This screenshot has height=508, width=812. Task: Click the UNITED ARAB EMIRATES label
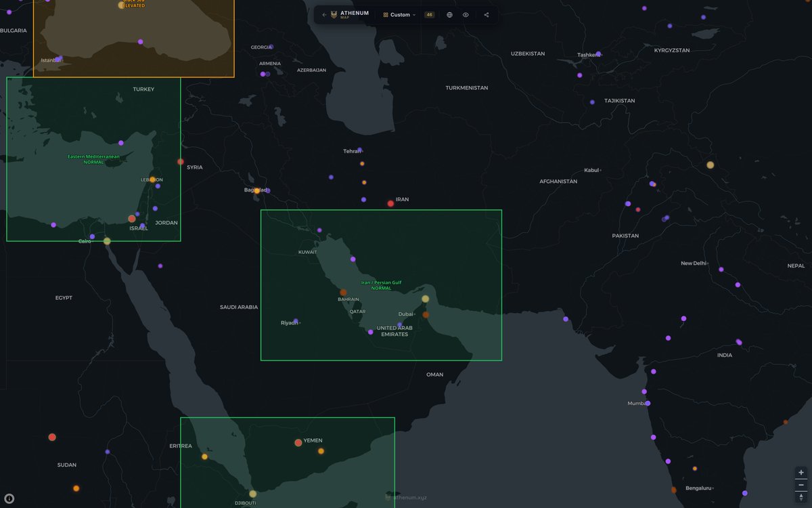[x=394, y=331]
